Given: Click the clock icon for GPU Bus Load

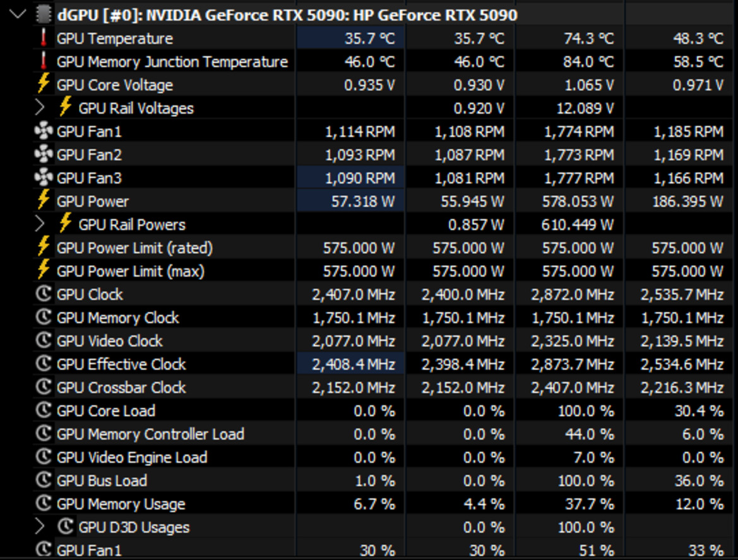Looking at the screenshot, I should point(44,480).
